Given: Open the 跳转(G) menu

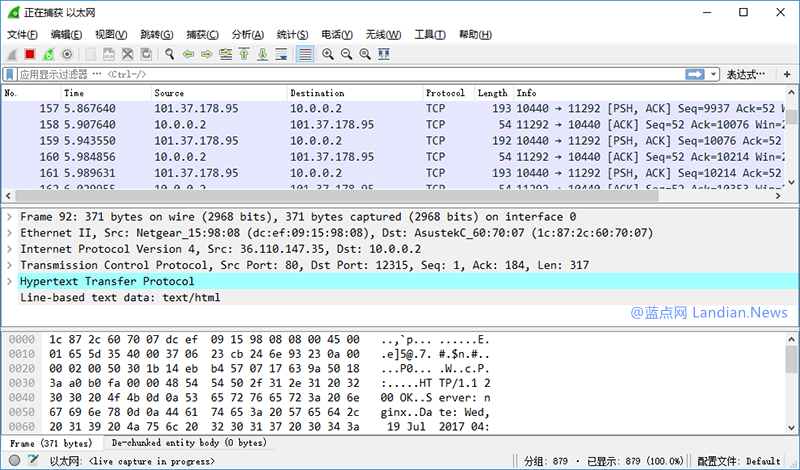Looking at the screenshot, I should tap(157, 35).
